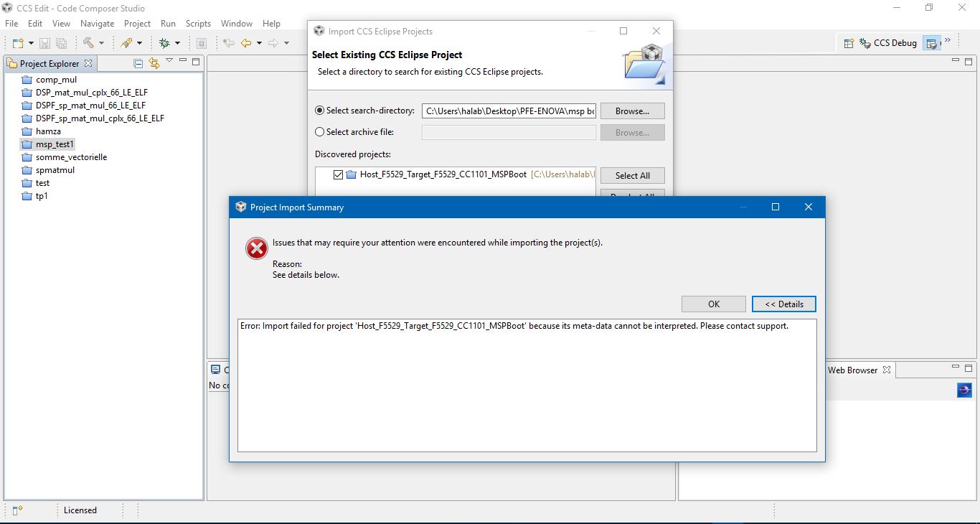The image size is (980, 524).
Task: Open the Help menu
Action: pyautogui.click(x=271, y=24)
